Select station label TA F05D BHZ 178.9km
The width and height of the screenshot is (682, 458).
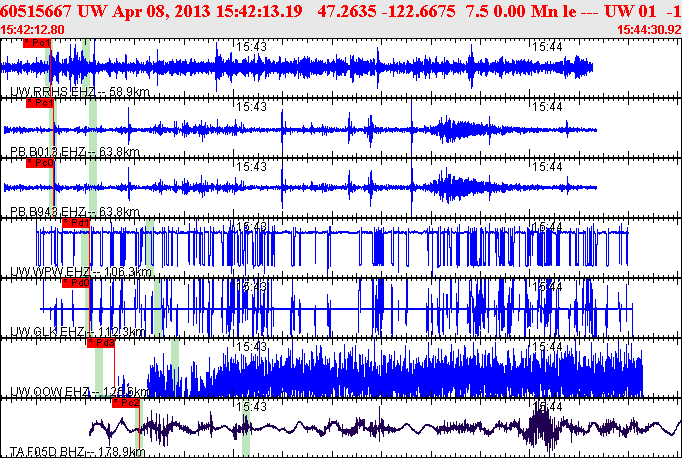click(x=77, y=451)
